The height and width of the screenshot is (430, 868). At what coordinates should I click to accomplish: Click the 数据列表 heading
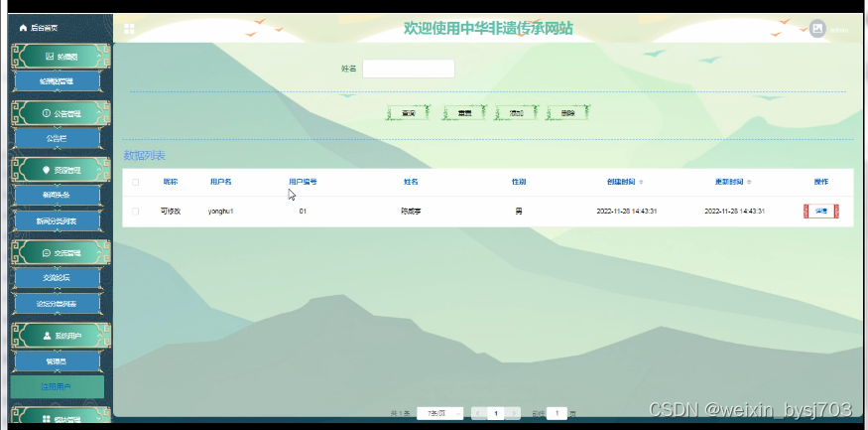[x=145, y=155]
